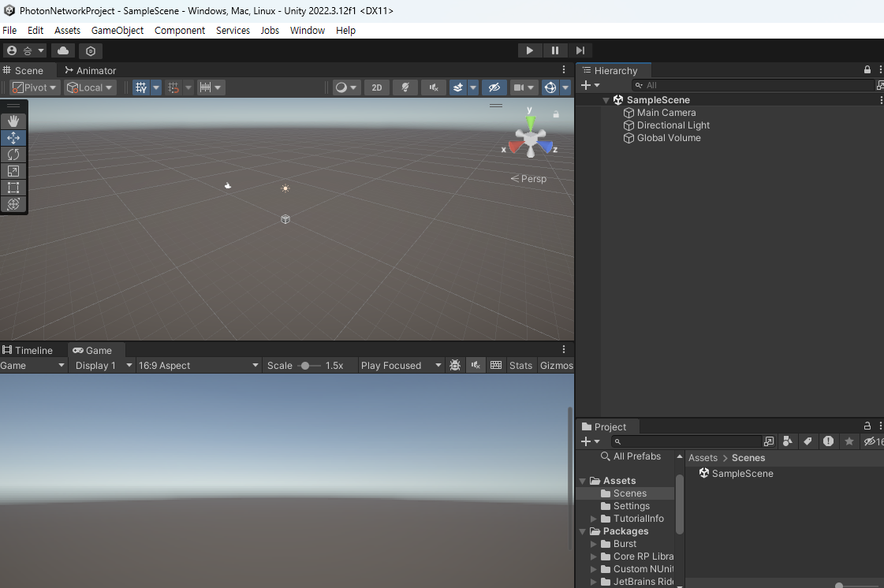Toggle Persp perspective label
Image resolution: width=884 pixels, height=588 pixels.
(x=528, y=179)
